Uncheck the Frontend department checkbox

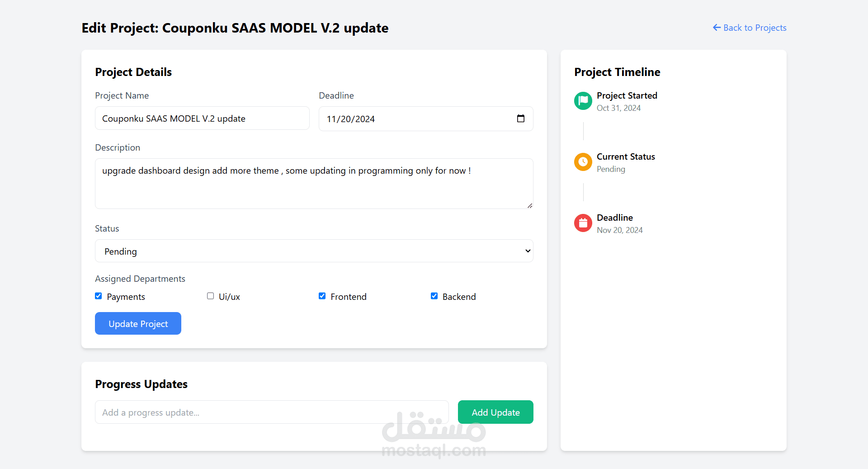tap(322, 296)
